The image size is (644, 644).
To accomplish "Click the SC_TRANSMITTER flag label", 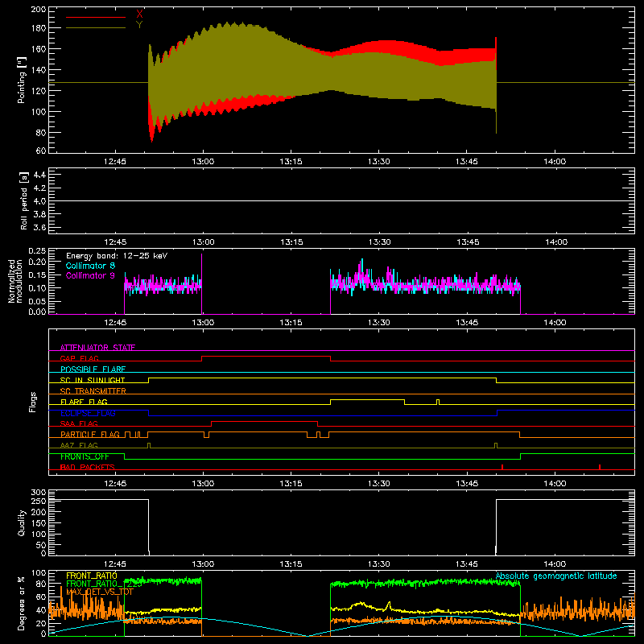I will point(93,391).
